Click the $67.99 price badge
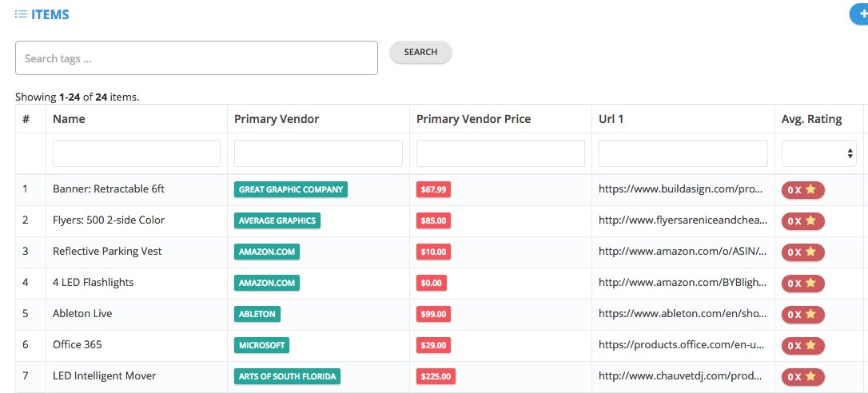868x393 pixels. coord(433,189)
